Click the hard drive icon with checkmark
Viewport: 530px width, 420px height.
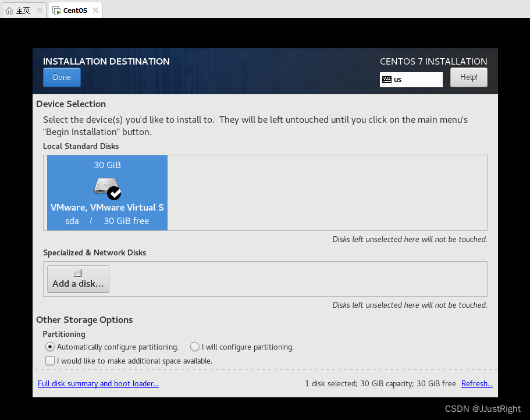point(108,188)
